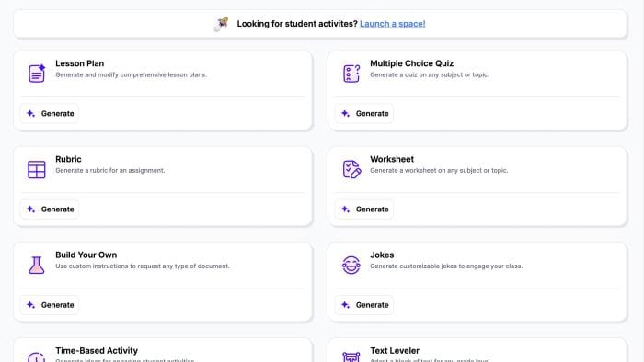Click Generate under Worksheet
Image resolution: width=644 pixels, height=362 pixels.
point(364,209)
